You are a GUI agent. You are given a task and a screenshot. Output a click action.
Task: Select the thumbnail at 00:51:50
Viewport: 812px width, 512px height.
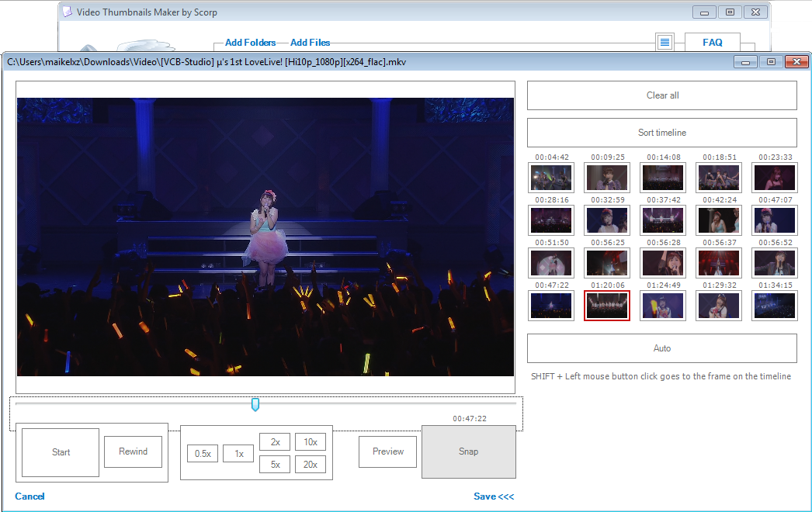click(x=551, y=263)
